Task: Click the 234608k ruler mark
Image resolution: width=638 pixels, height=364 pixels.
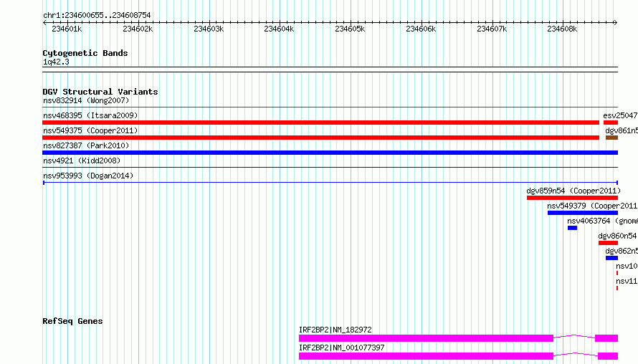Action: click(x=562, y=29)
